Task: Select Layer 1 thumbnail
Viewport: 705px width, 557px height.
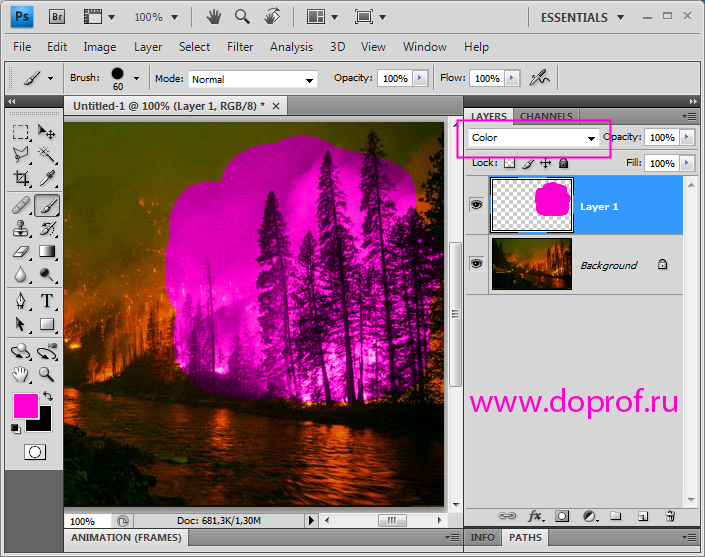Action: [532, 205]
